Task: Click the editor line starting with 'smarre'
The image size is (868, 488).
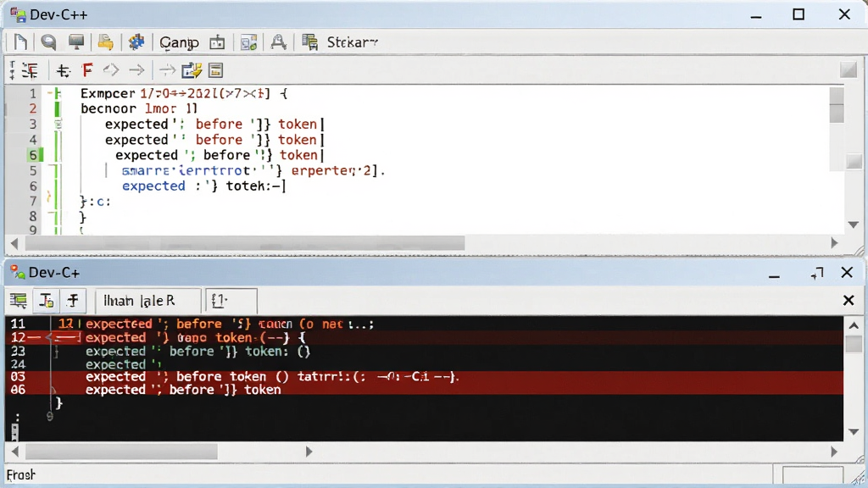Action: [x=253, y=171]
